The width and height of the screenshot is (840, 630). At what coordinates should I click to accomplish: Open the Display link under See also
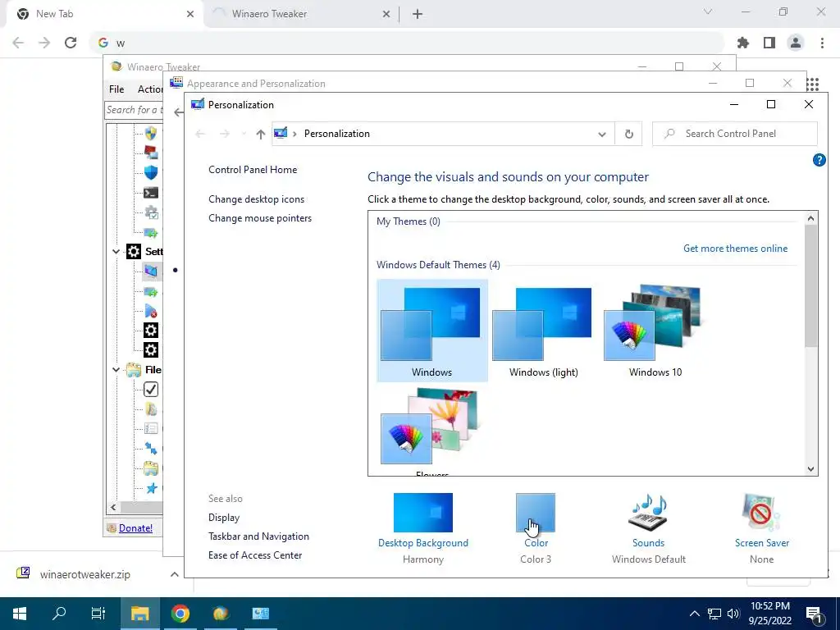[224, 518]
